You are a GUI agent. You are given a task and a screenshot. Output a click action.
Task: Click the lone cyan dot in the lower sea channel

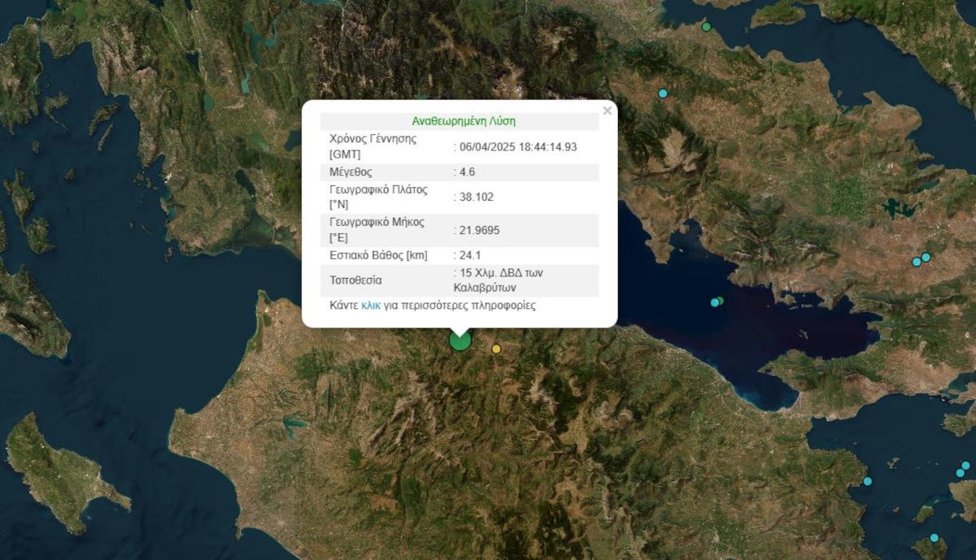point(868,481)
